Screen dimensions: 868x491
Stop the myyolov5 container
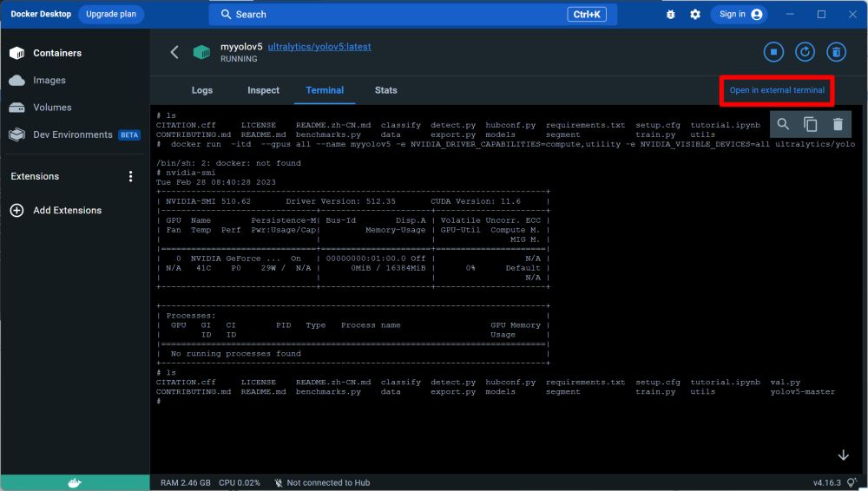[x=773, y=52]
